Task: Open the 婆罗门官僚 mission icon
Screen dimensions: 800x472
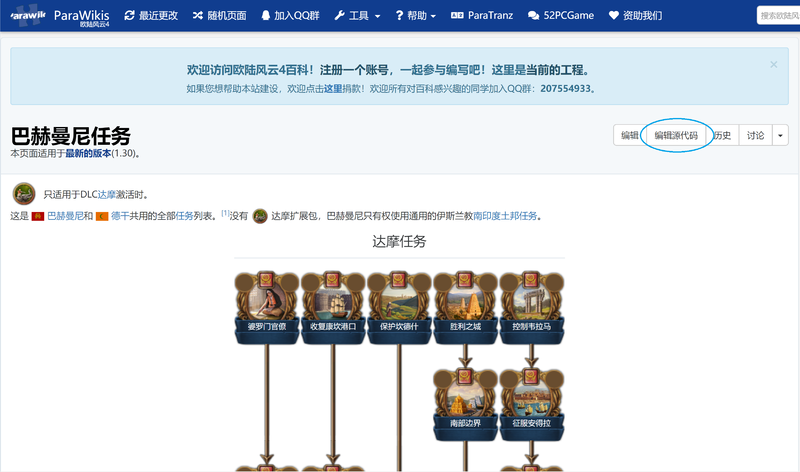Action: 266,307
